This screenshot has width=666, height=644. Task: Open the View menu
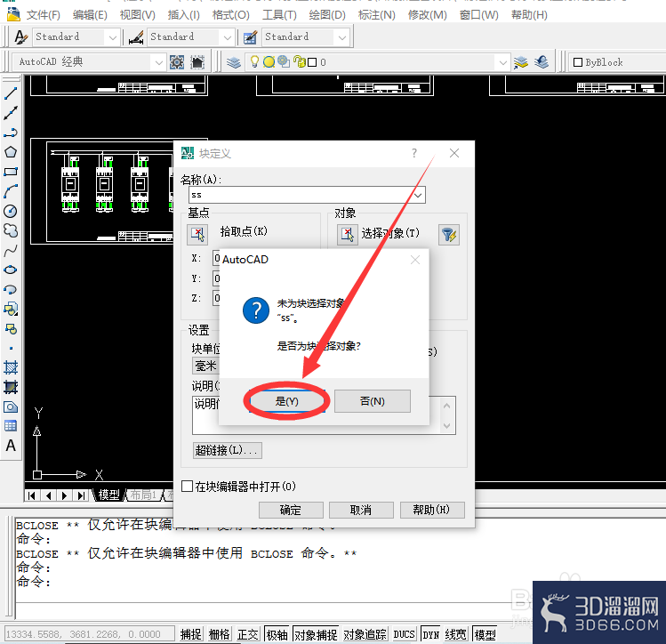[138, 15]
